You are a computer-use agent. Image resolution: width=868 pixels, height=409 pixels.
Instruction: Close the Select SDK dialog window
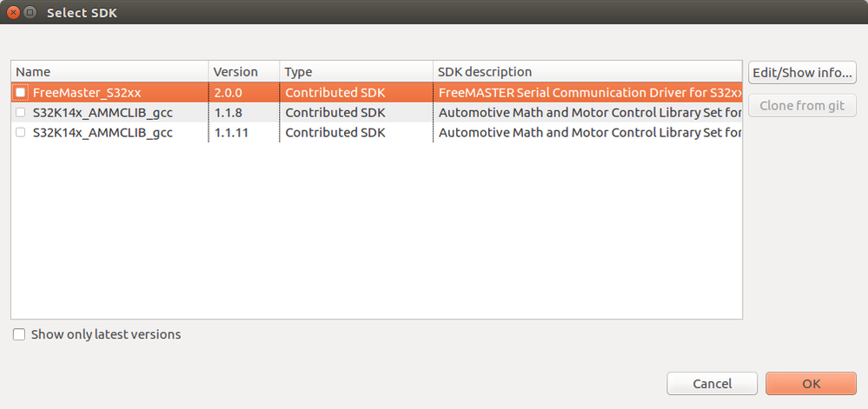point(13,12)
